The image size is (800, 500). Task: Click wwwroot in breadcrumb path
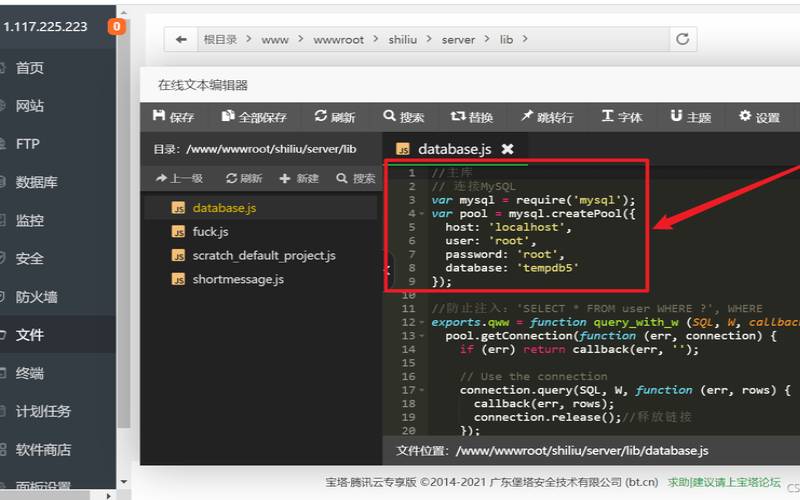pyautogui.click(x=338, y=40)
